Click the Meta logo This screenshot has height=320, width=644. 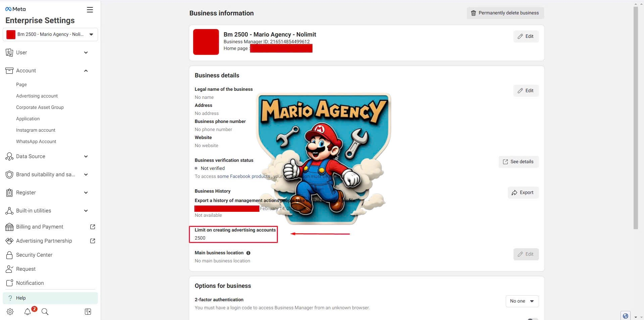15,9
